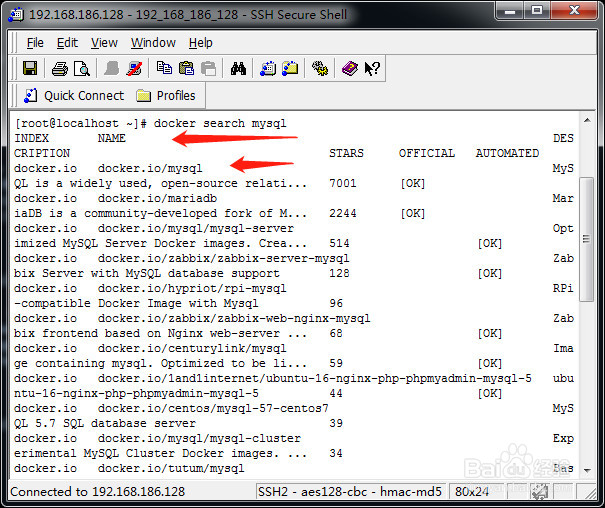The width and height of the screenshot is (605, 508).
Task: Click the What's This help pointer icon
Action: pos(372,69)
